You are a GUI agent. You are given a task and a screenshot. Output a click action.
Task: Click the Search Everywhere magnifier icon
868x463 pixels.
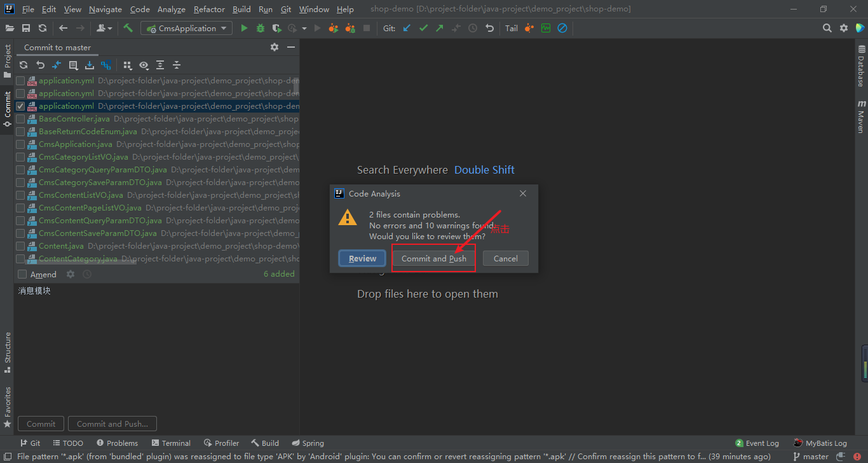tap(827, 28)
